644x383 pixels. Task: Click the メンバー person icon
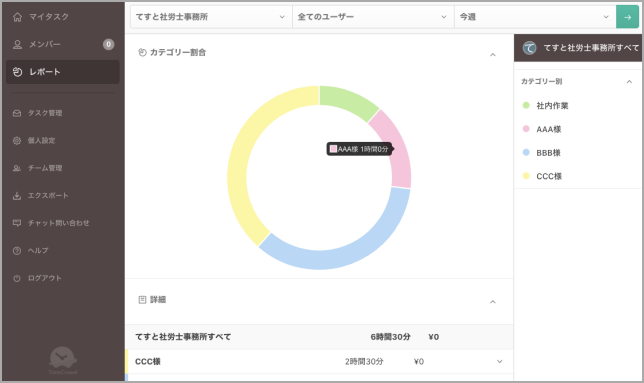pos(17,44)
